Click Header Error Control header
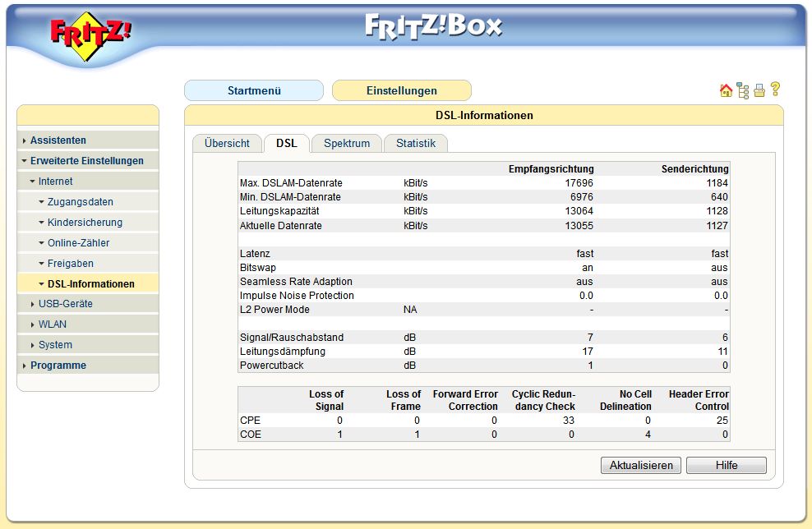Image resolution: width=812 pixels, height=529 pixels. click(x=699, y=400)
